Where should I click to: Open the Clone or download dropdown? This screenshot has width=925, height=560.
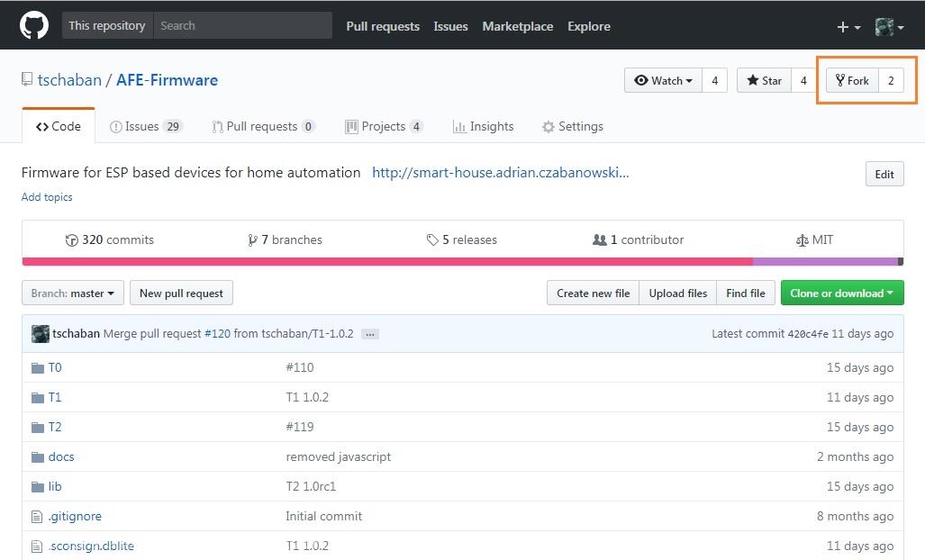coord(842,293)
